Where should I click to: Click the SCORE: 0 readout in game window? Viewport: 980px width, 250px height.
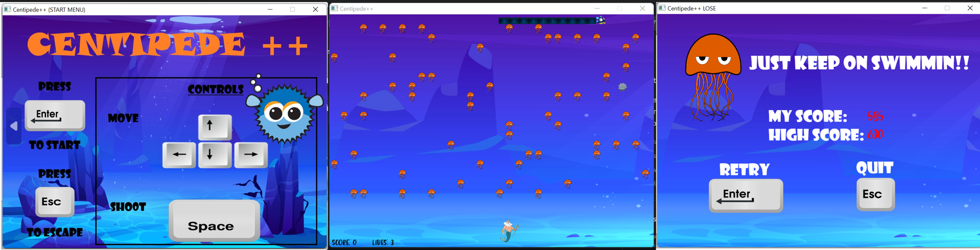point(344,242)
